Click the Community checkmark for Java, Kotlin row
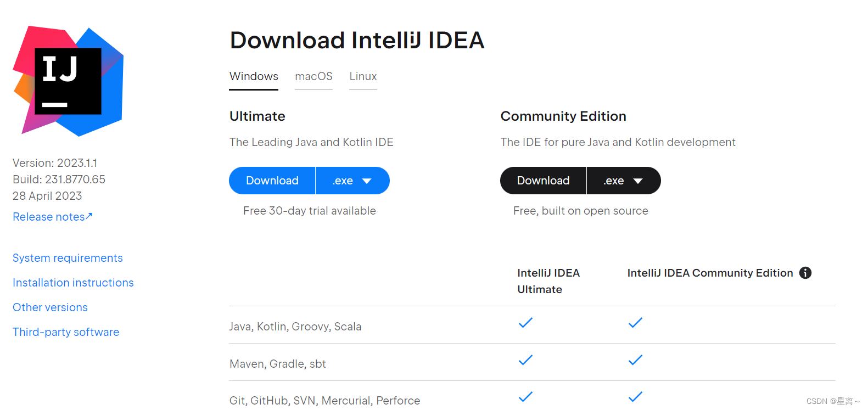The image size is (868, 410). tap(635, 323)
